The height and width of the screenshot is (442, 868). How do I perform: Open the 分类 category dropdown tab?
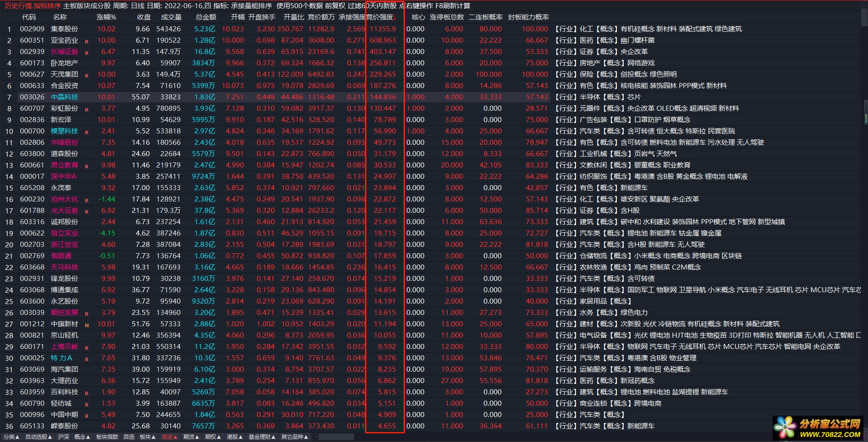(x=11, y=437)
